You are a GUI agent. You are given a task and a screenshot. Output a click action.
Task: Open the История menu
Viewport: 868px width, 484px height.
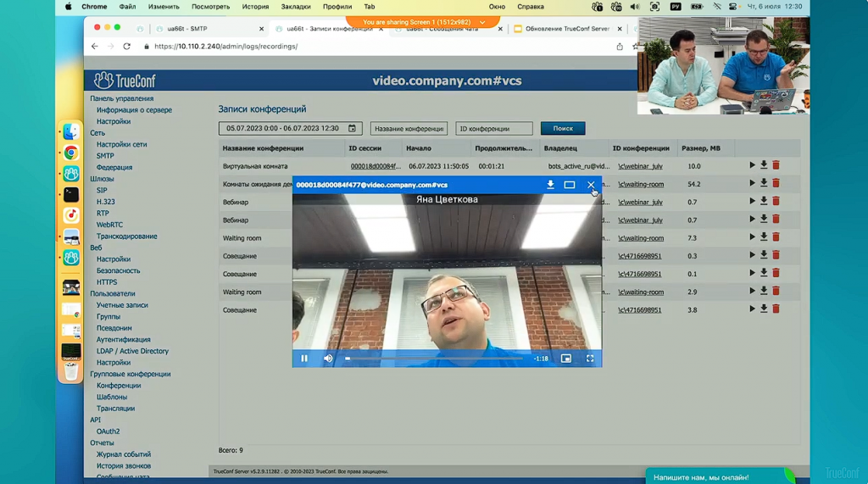click(x=255, y=7)
